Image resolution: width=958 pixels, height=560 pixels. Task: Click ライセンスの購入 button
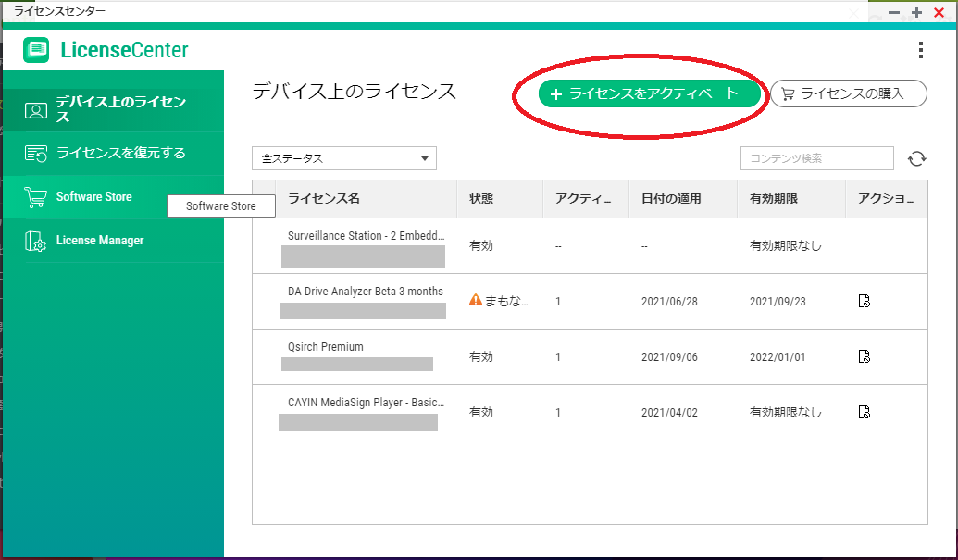point(849,94)
